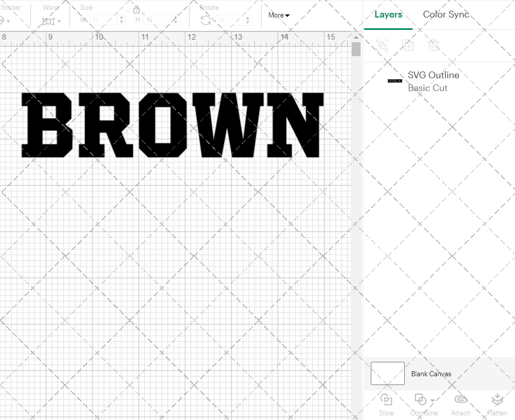The image size is (515, 420).
Task: Click the Group layers icon
Action: point(383,45)
